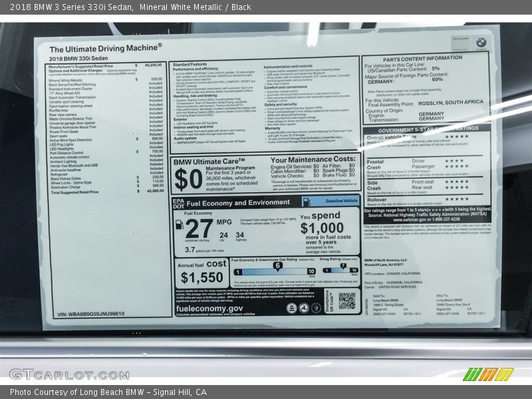This screenshot has height=399, width=532.
Task: Click 'Your Maintenance Costs:' heading
Action: [x=313, y=159]
